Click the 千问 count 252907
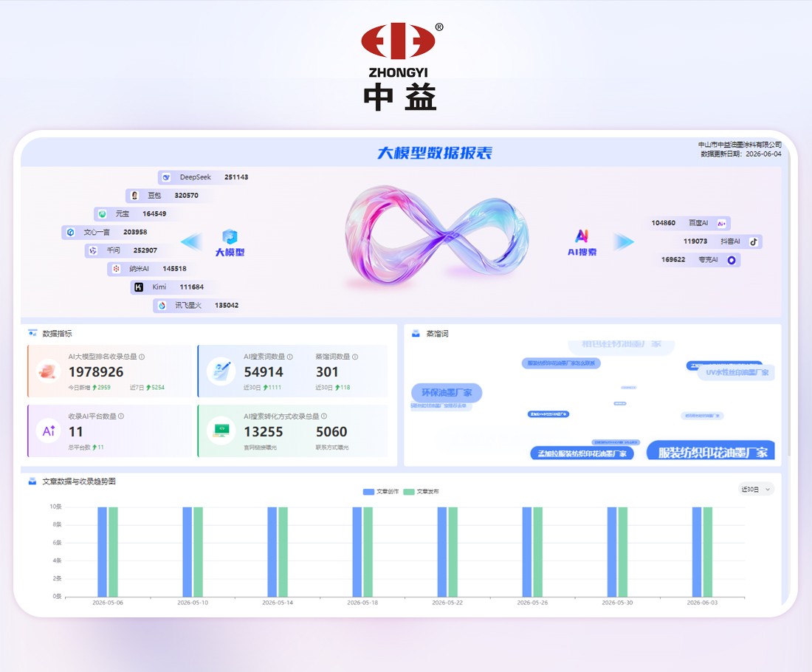The height and width of the screenshot is (672, 812). pos(145,250)
